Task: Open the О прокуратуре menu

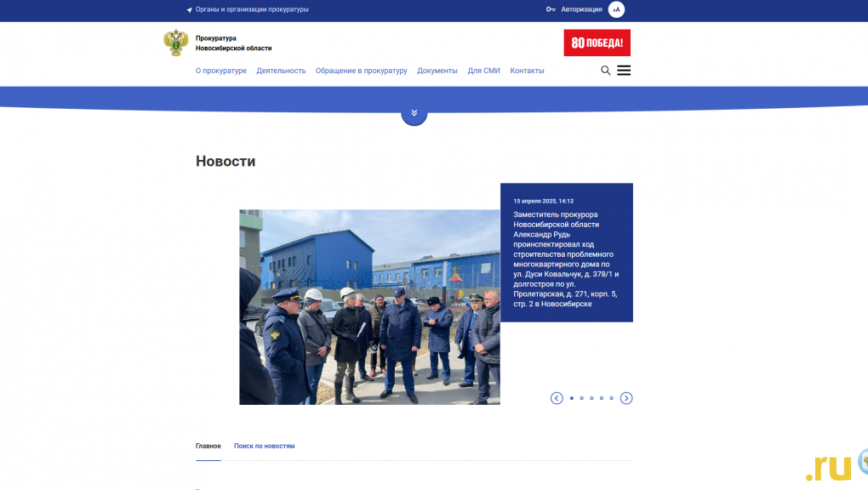Action: (x=220, y=71)
